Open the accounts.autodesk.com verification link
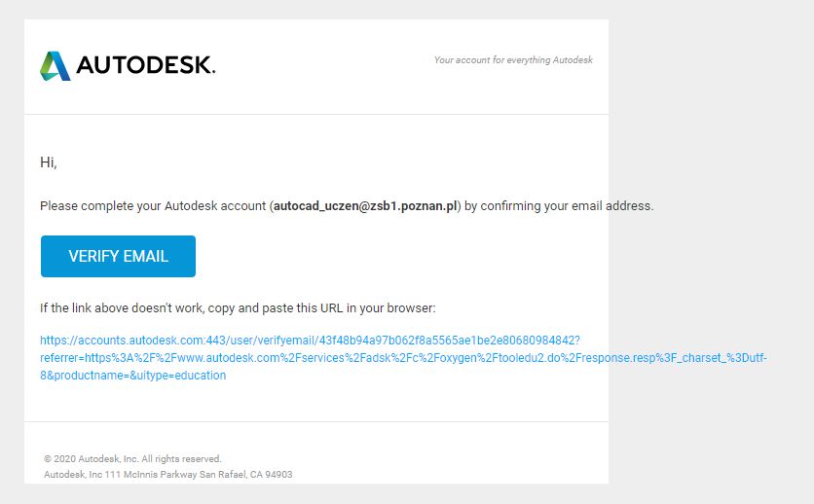The width and height of the screenshot is (814, 504). click(310, 341)
